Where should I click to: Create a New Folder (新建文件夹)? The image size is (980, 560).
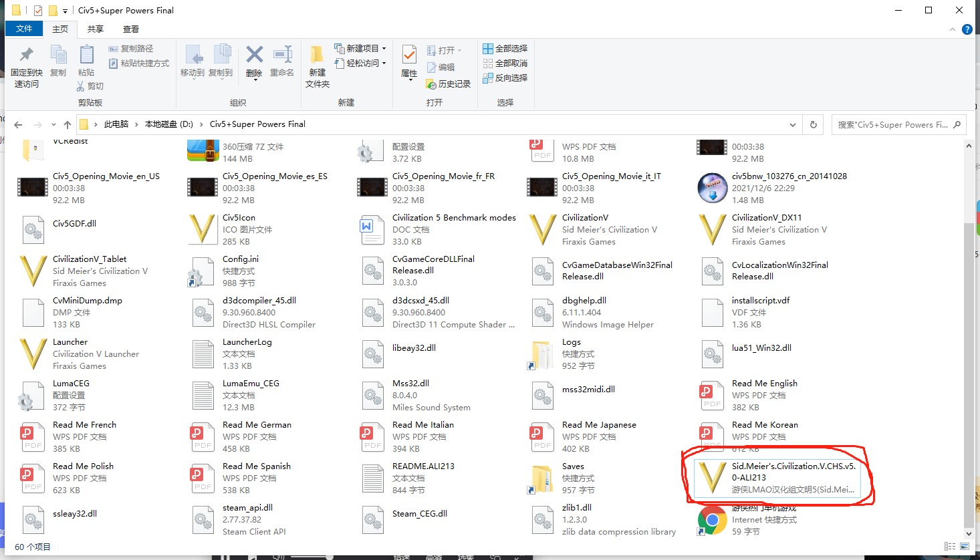pos(318,67)
